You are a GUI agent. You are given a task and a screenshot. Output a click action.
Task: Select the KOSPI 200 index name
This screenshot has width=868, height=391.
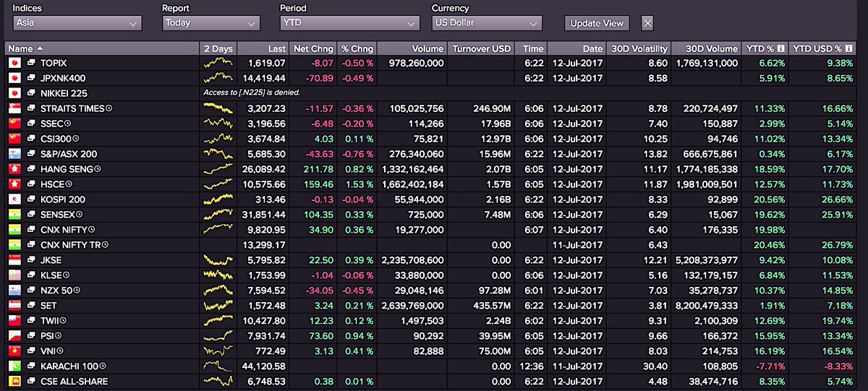pos(63,199)
